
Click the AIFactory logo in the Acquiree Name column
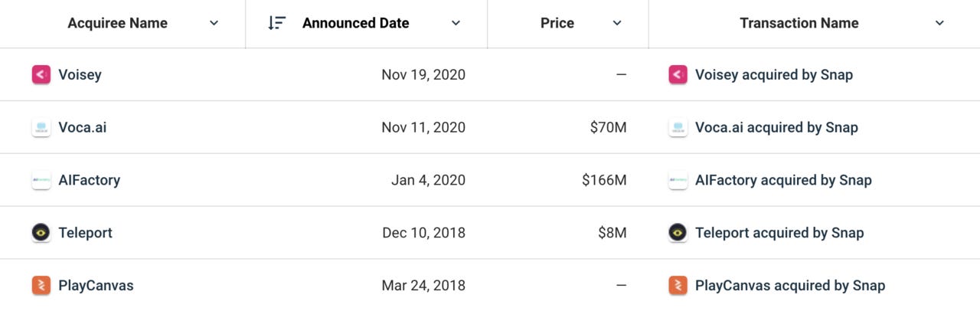41,180
